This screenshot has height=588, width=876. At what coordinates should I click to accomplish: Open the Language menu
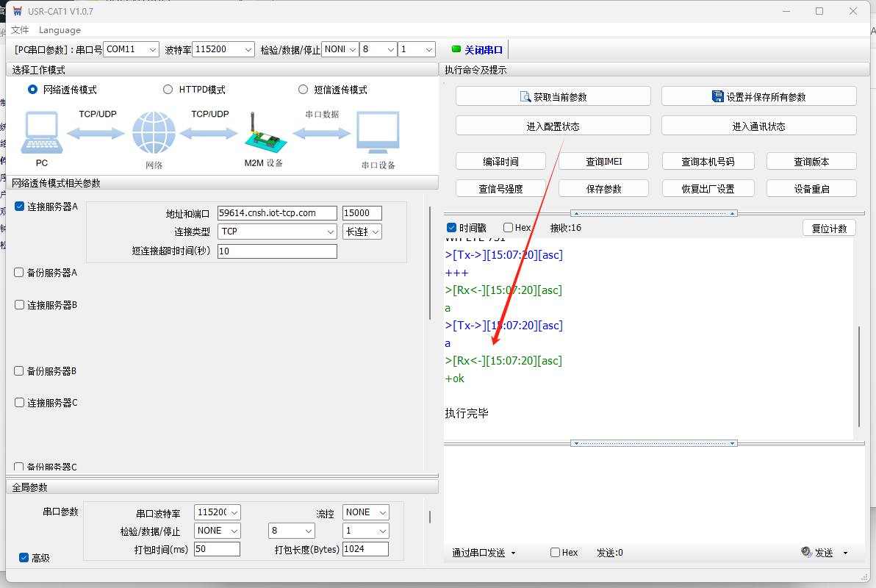tap(60, 30)
